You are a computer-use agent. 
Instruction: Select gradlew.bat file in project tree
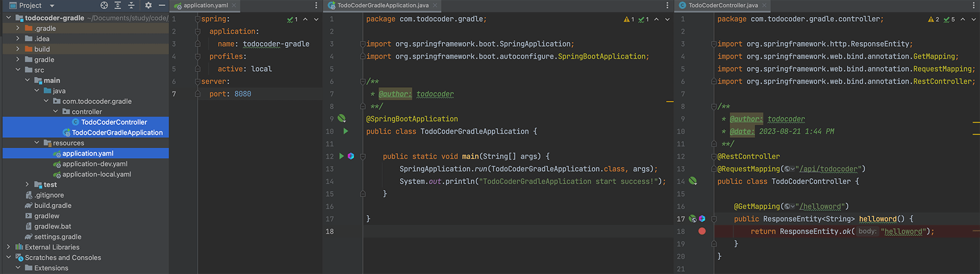click(53, 227)
